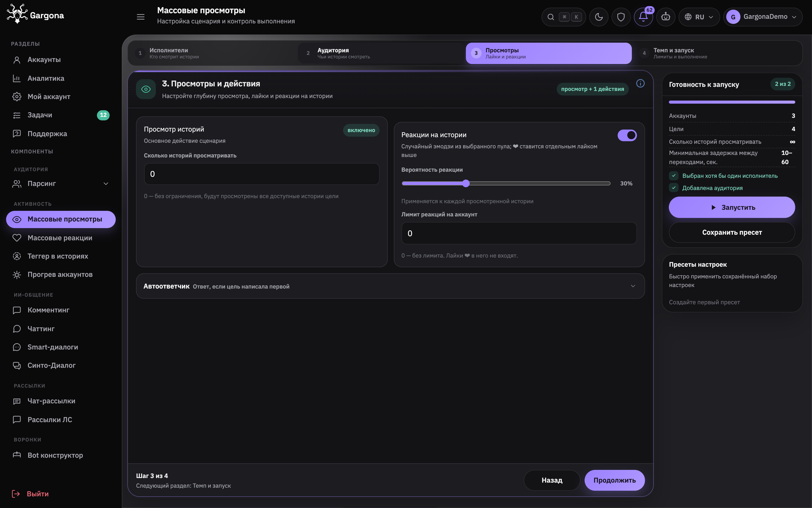Viewport: 812px width, 508px height.
Task: Click Выйти logout
Action: 30,494
